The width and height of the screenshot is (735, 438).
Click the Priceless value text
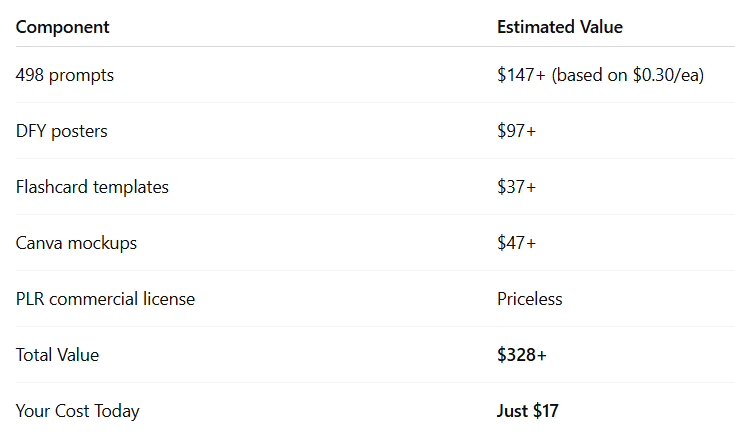tap(530, 299)
